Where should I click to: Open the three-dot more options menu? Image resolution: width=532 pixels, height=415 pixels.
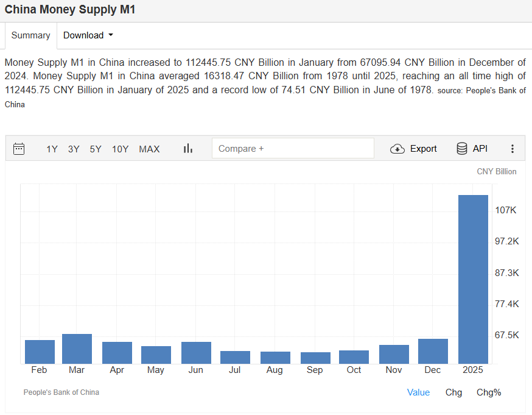[x=513, y=149]
